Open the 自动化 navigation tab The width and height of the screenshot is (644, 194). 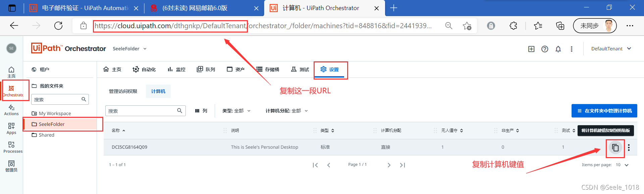[x=144, y=69]
